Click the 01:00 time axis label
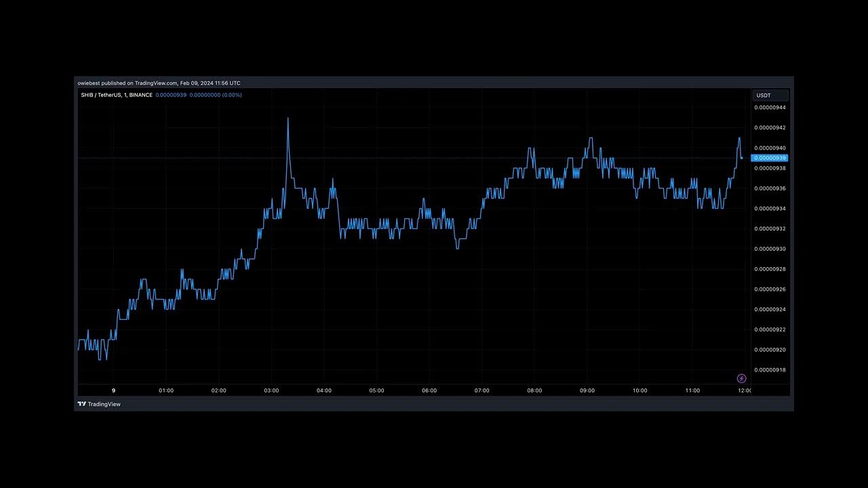 (x=166, y=390)
